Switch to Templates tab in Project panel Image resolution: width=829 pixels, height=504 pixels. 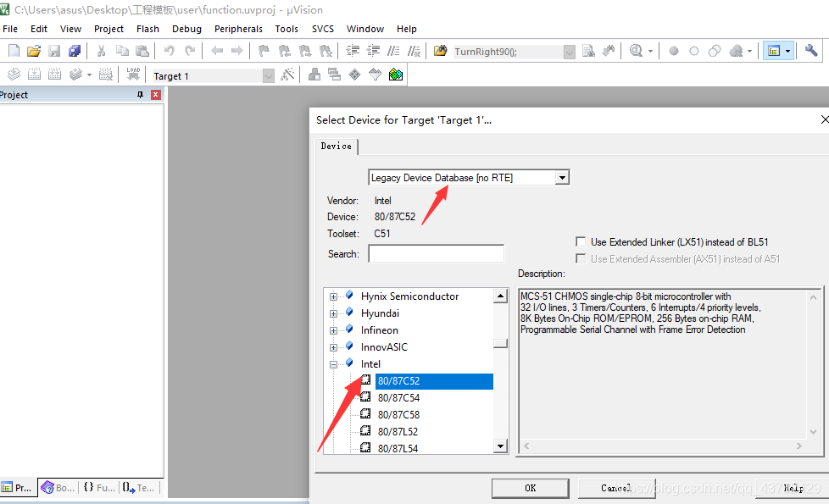[x=138, y=488]
